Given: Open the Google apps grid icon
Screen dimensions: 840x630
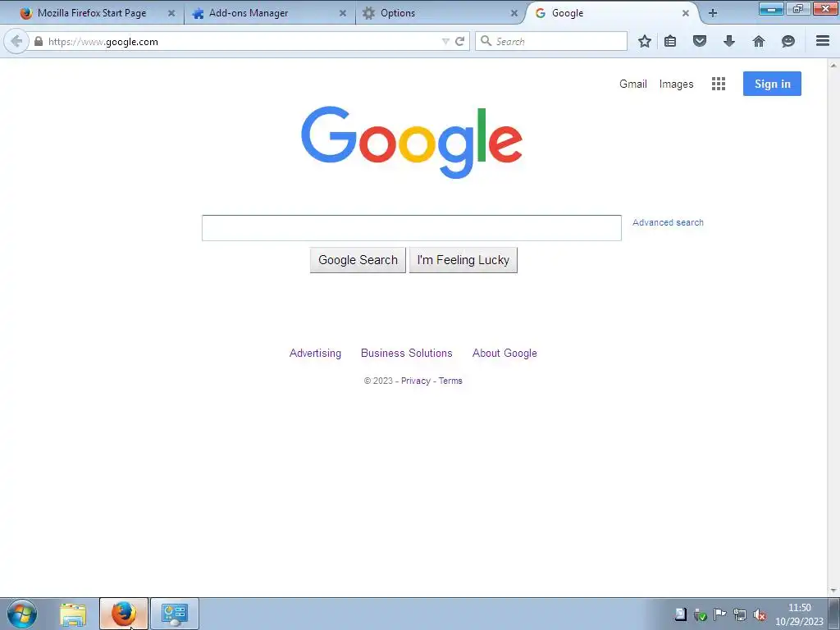Looking at the screenshot, I should (719, 84).
